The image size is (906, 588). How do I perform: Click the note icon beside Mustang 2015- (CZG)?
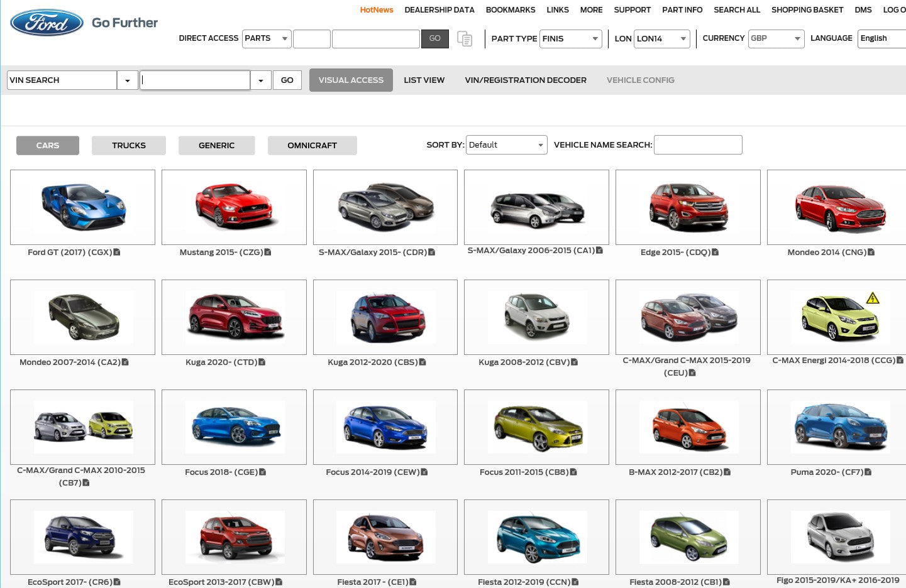pyautogui.click(x=268, y=253)
